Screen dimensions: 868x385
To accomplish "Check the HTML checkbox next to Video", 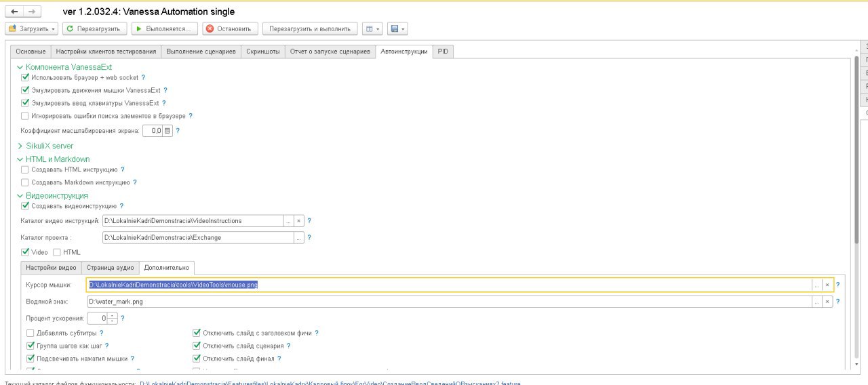I will (x=57, y=252).
